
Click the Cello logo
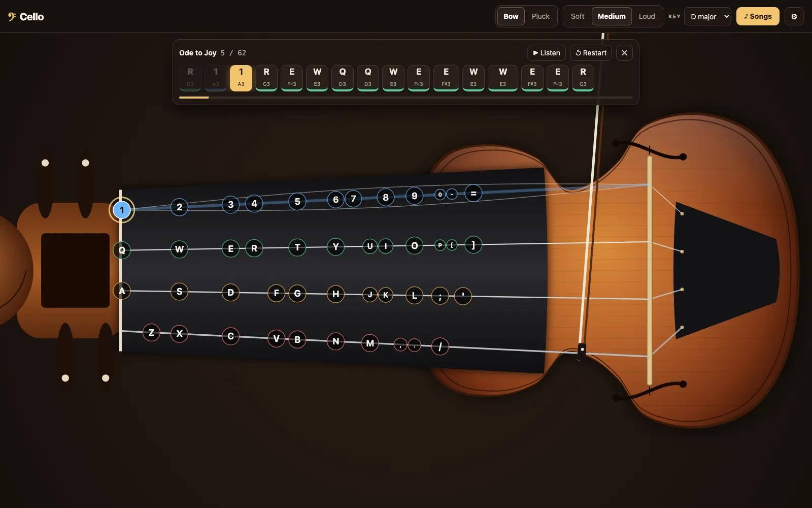[x=26, y=17]
